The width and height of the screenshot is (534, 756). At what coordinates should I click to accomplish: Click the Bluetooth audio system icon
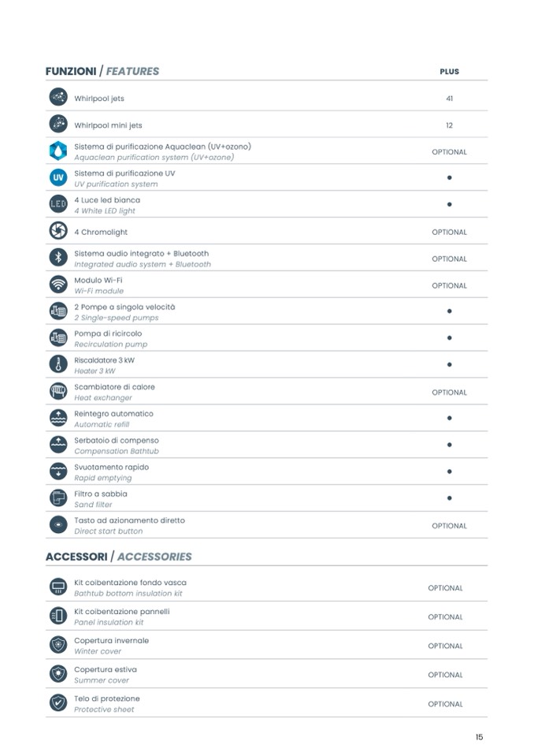(x=58, y=259)
